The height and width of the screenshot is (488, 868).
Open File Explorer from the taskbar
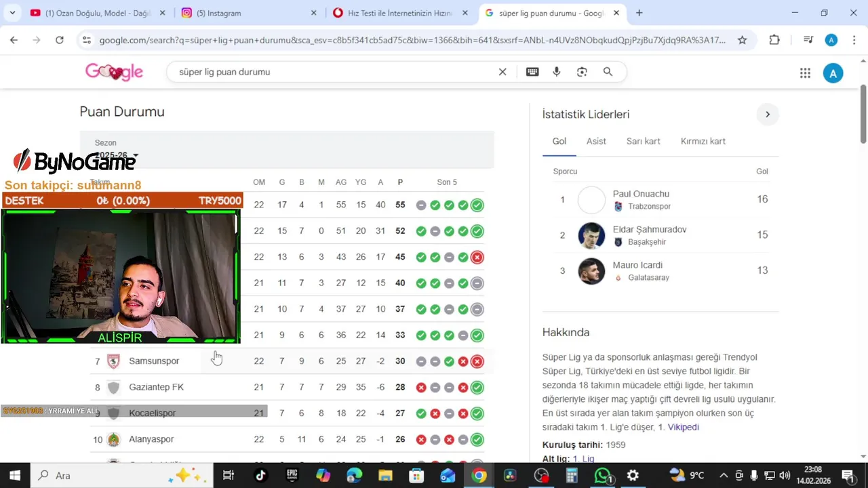(x=385, y=475)
